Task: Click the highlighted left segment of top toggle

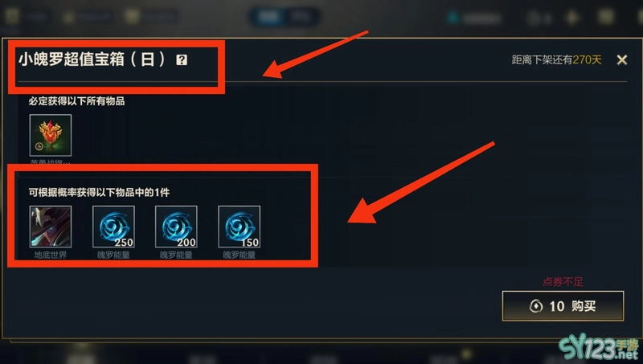Action: coord(268,17)
